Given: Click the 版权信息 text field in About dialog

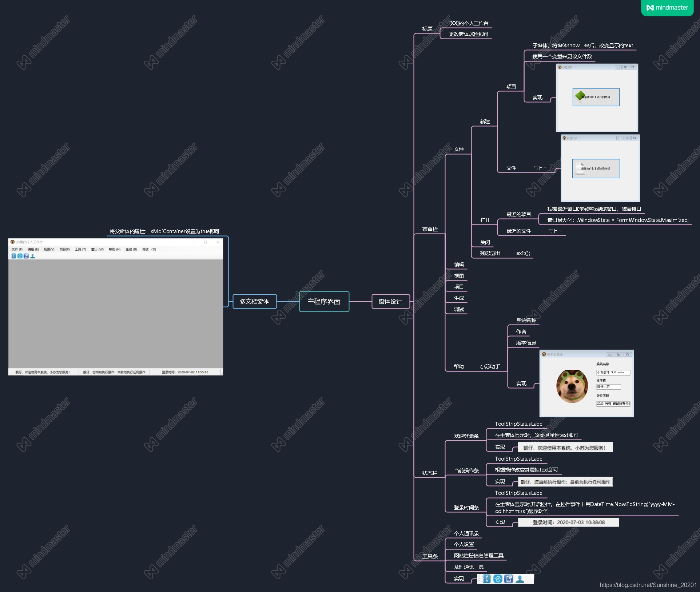Looking at the screenshot, I should click(x=613, y=404).
